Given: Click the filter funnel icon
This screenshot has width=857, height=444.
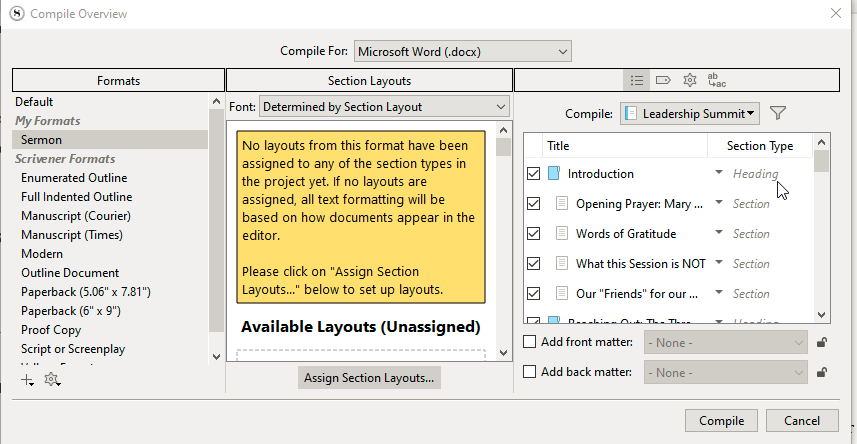Looking at the screenshot, I should [x=778, y=114].
